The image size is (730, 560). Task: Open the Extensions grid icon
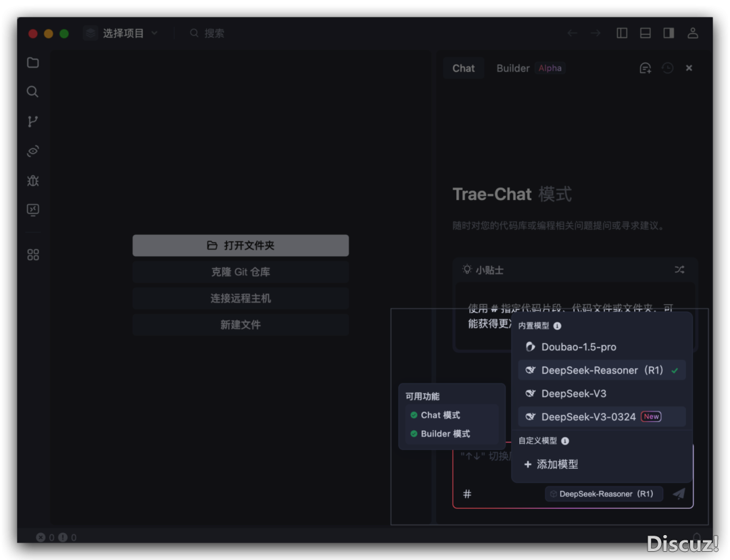pos(32,255)
